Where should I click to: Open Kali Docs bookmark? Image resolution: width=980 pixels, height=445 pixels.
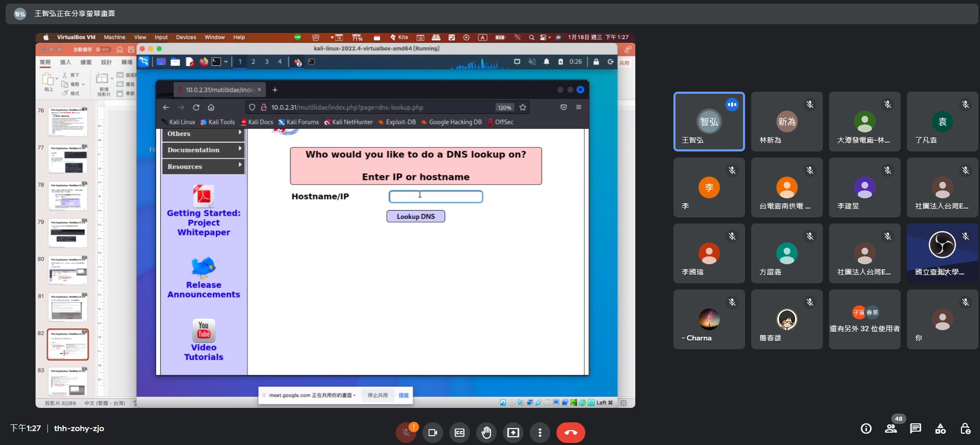pos(257,122)
